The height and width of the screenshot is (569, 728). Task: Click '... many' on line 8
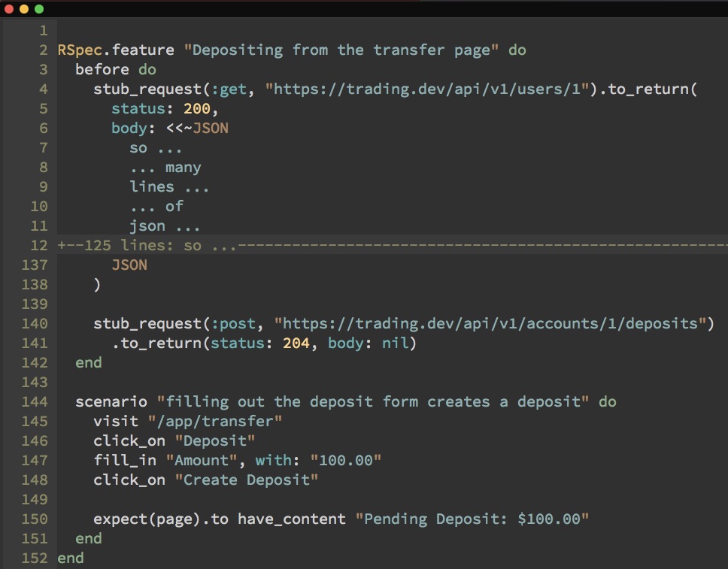point(165,168)
